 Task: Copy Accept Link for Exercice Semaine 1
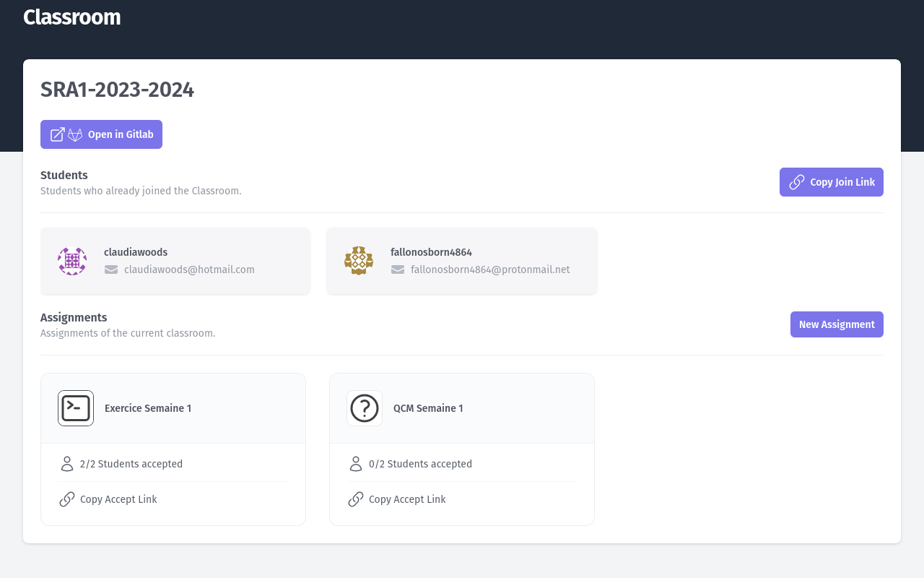coord(118,499)
